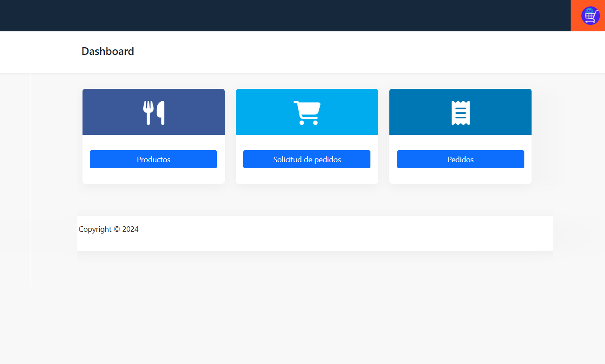
Task: Click the fork and knife icon
Action: click(x=154, y=113)
